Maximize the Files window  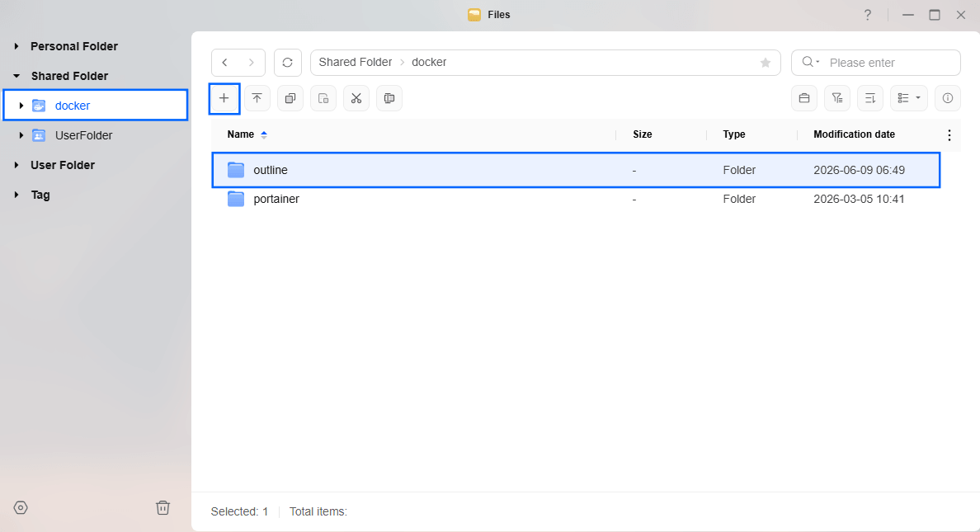pyautogui.click(x=935, y=14)
